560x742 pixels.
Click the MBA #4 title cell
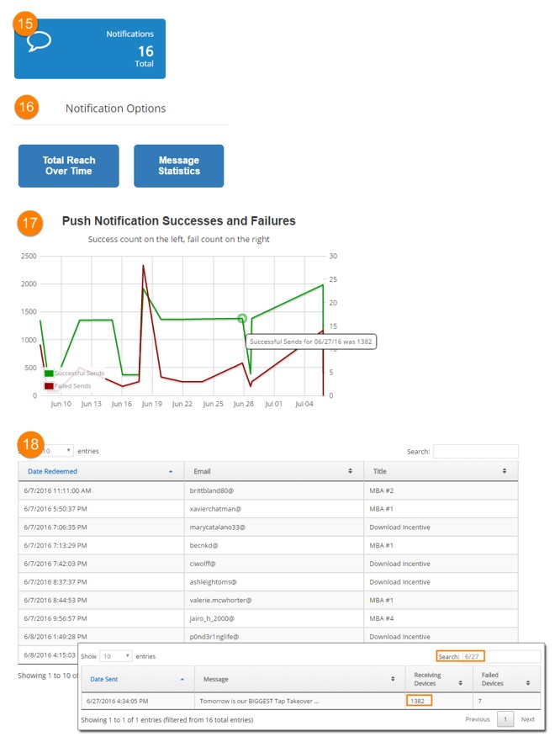click(441, 618)
